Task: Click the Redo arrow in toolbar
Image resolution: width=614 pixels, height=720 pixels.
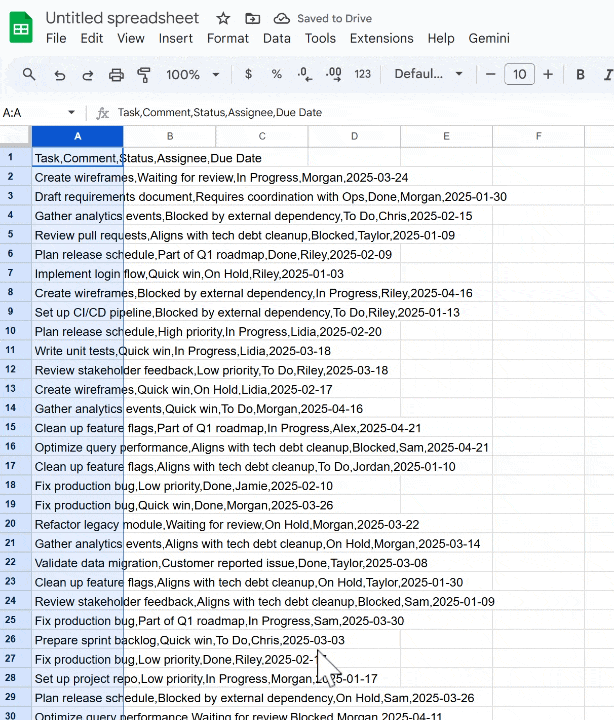Action: click(x=88, y=75)
